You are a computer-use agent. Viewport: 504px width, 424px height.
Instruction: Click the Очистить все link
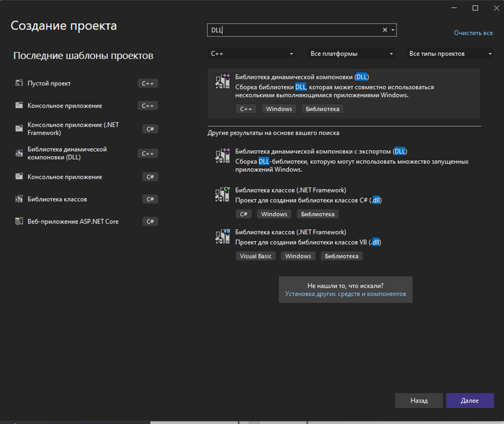click(473, 33)
